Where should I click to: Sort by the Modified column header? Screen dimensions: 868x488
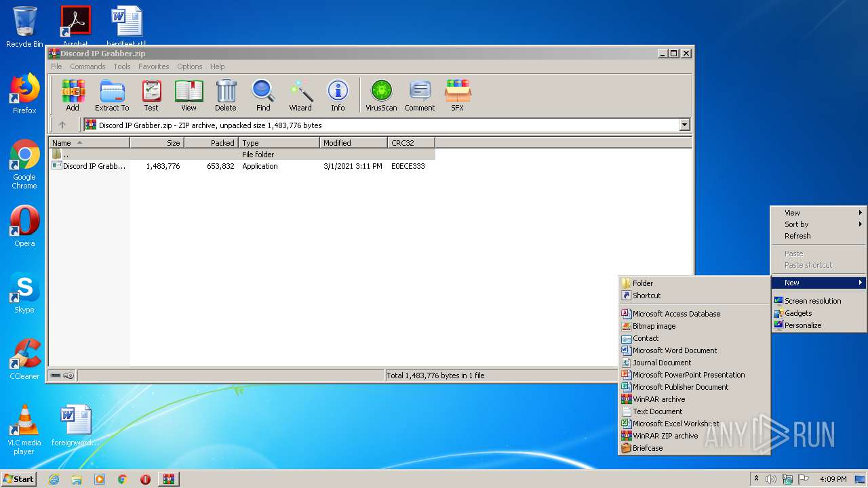[x=353, y=143]
